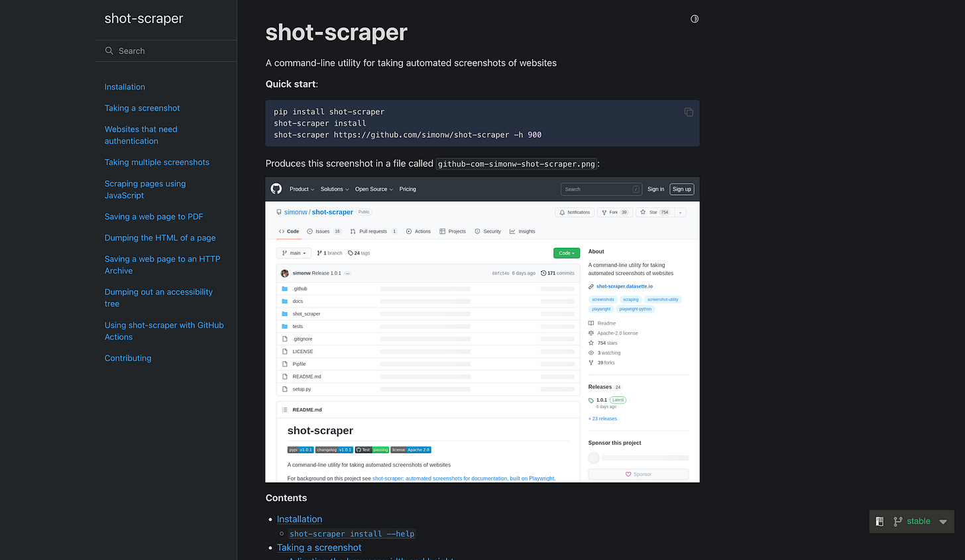This screenshot has width=965, height=560.
Task: Click simonw avatar in embedded commit row
Action: click(285, 273)
